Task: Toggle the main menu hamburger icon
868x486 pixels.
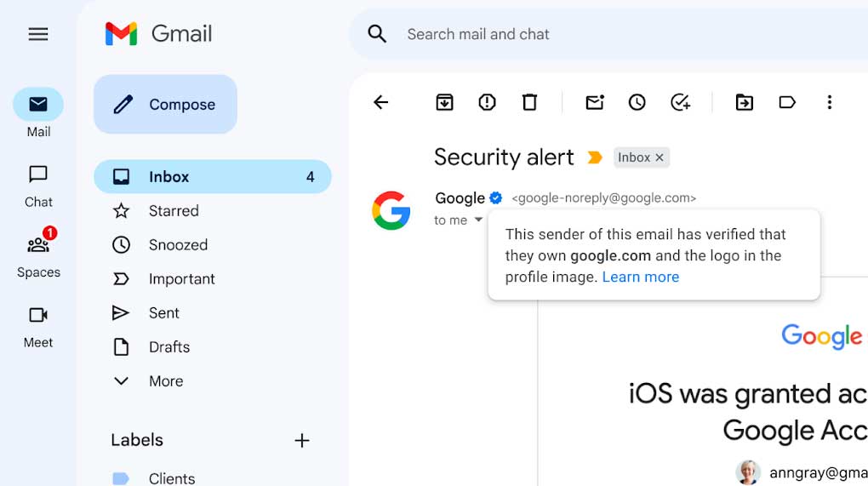Action: coord(38,34)
